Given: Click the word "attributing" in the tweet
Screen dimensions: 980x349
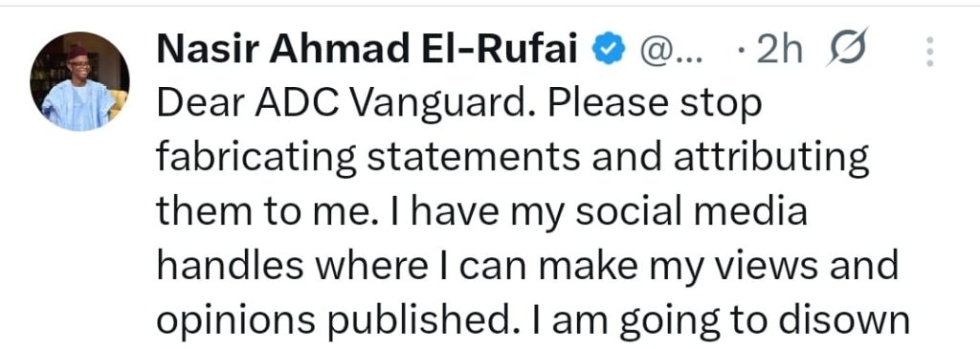Looking at the screenshot, I should pos(771,160).
